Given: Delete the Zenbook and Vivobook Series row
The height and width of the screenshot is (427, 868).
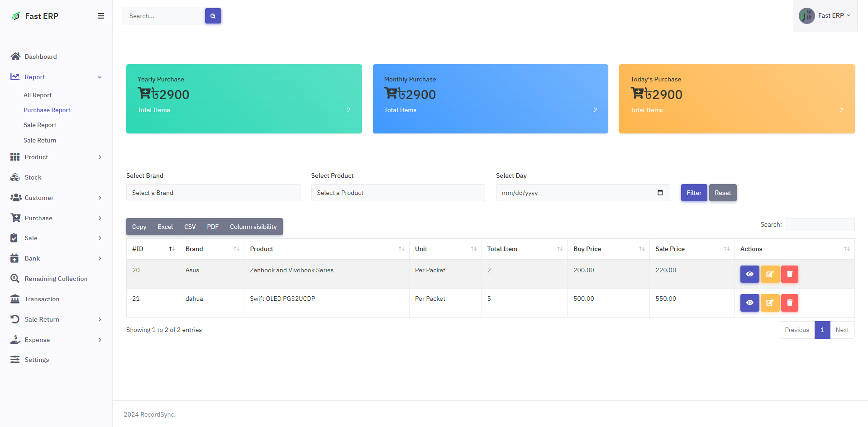Looking at the screenshot, I should click(789, 274).
